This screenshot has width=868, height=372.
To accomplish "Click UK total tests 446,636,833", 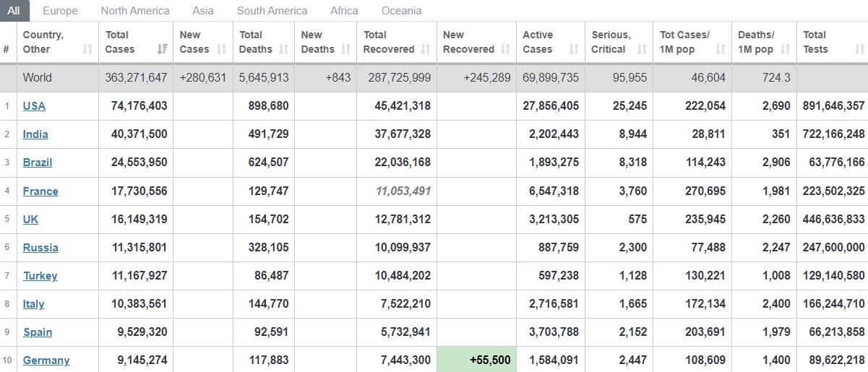I will [x=833, y=219].
